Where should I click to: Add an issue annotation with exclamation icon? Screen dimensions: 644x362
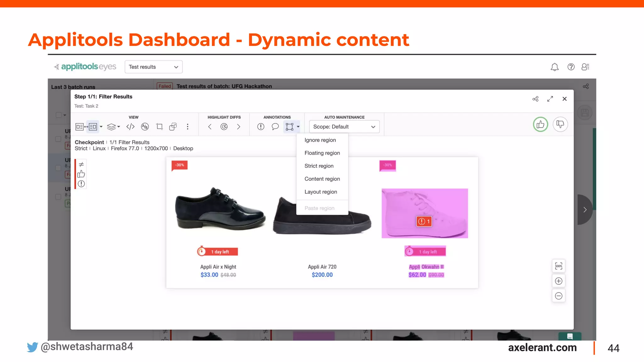coord(261,127)
